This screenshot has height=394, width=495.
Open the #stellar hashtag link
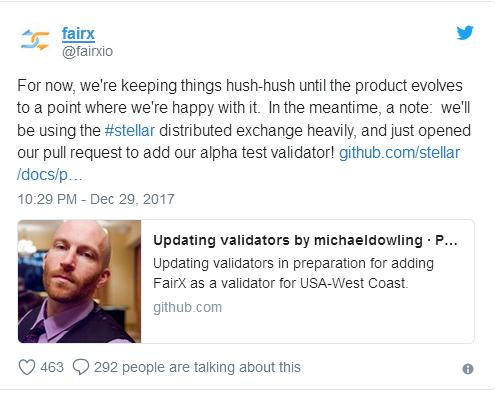coord(130,130)
